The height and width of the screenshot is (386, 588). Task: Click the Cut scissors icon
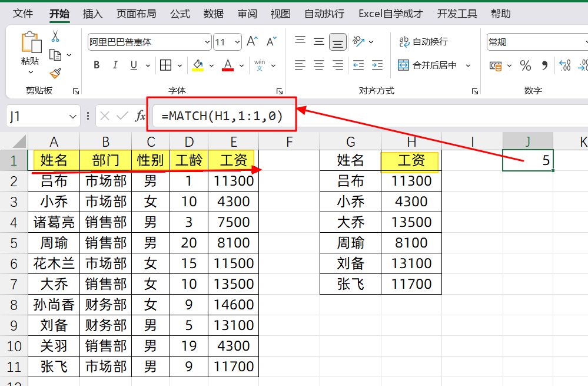tap(55, 37)
